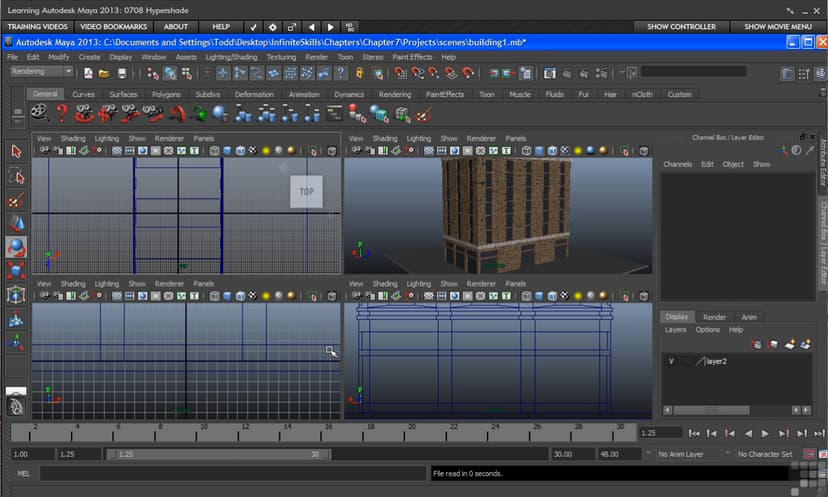Activate the Rotate tool sphere icon
Image resolution: width=828 pixels, height=497 pixels.
coord(16,247)
